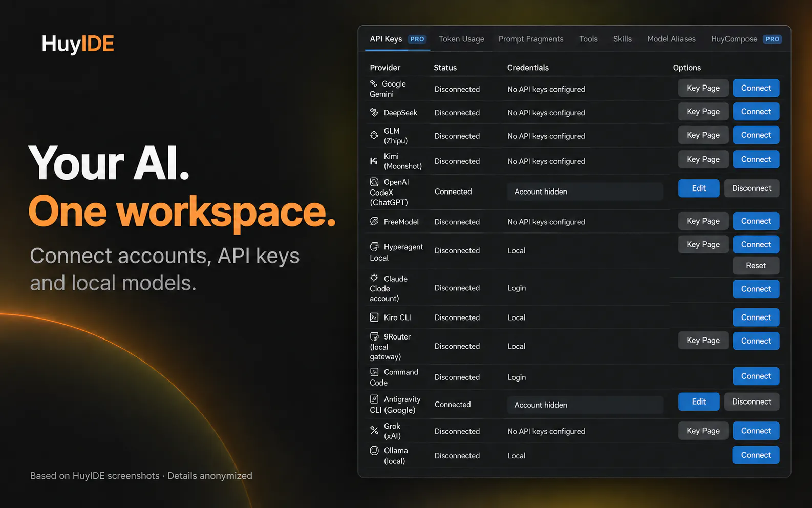Click the HuyIDE logo
The image size is (812, 508).
(x=78, y=44)
